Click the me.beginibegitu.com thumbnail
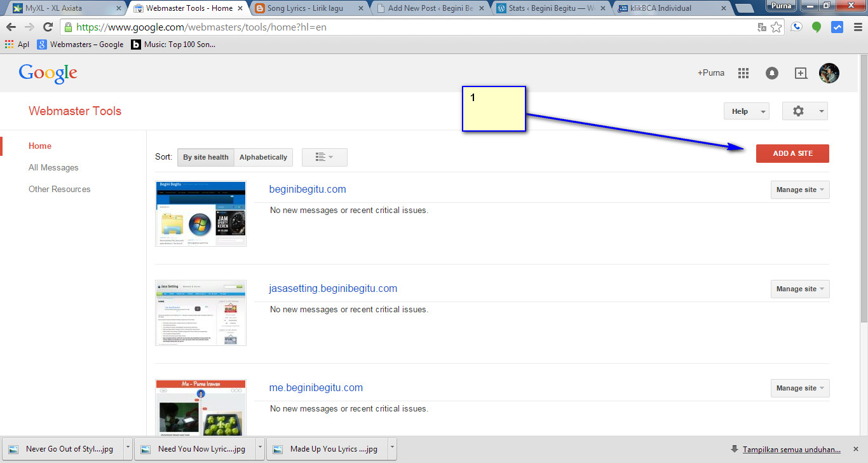The image size is (868, 463). [201, 407]
